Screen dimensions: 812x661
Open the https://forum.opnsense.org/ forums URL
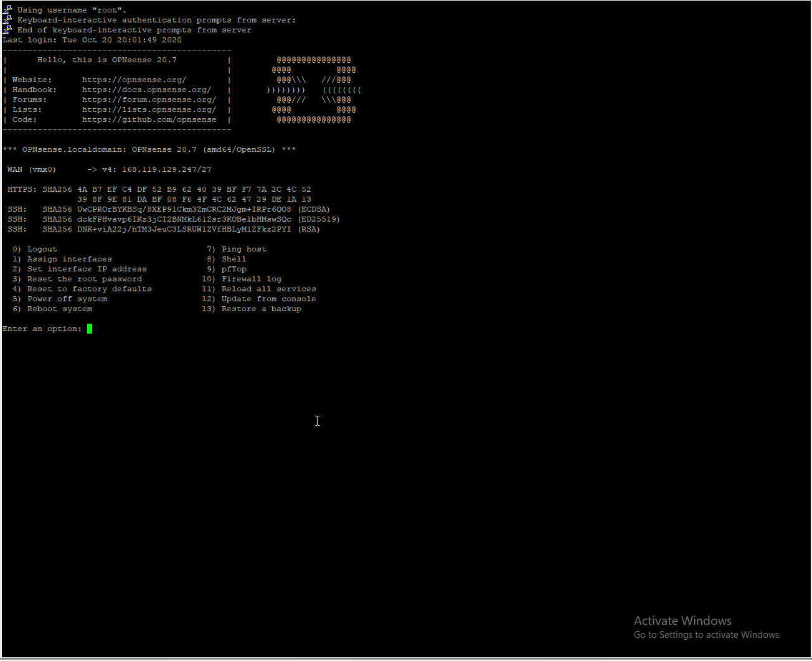pos(149,100)
